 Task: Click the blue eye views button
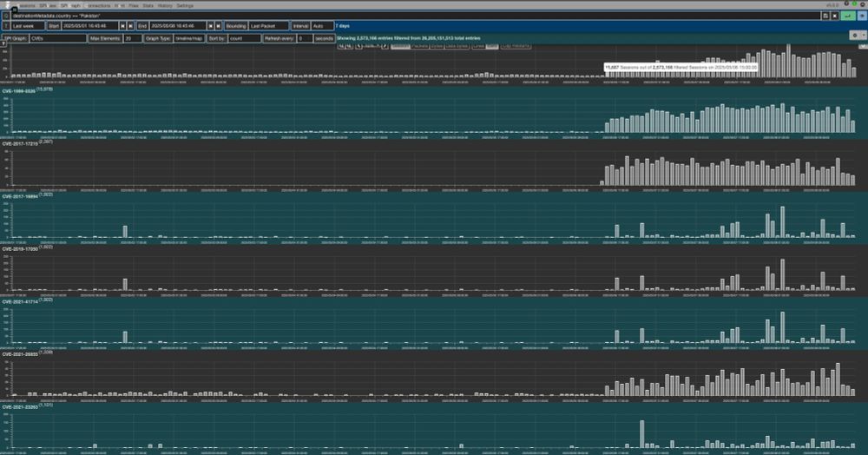click(x=862, y=16)
